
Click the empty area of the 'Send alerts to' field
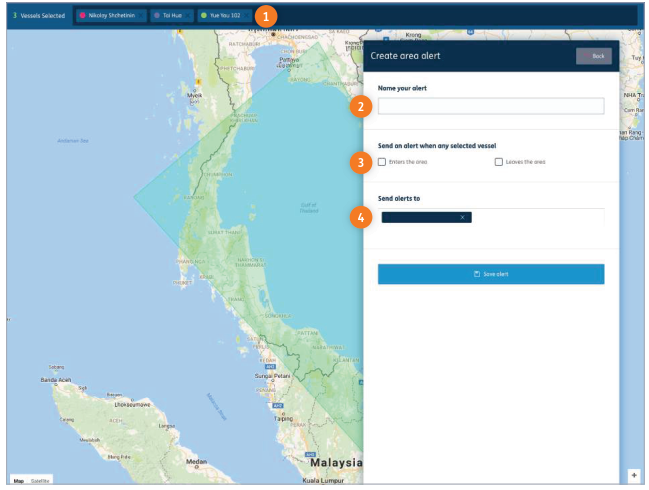pyautogui.click(x=538, y=218)
